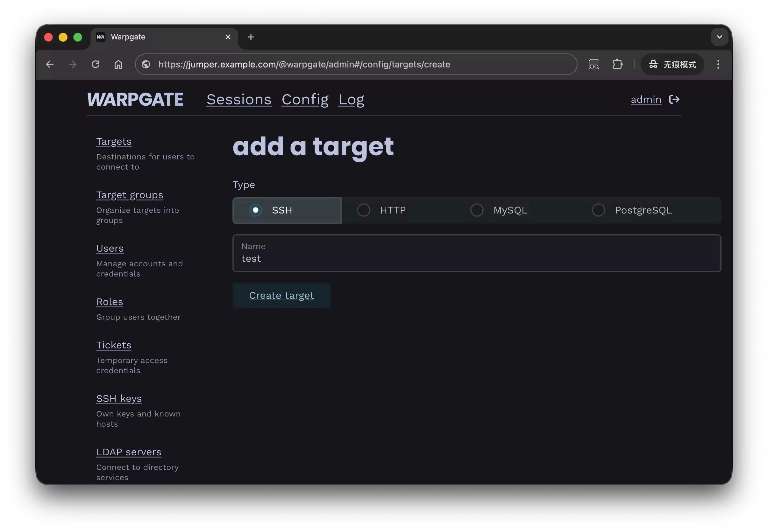Click the macOS close window button
768x532 pixels.
[48, 37]
